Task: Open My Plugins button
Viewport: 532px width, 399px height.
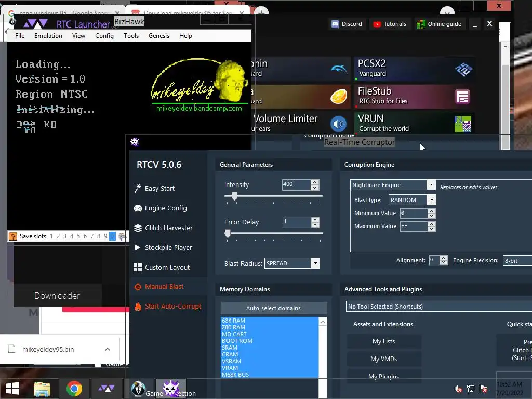Action: (x=384, y=376)
